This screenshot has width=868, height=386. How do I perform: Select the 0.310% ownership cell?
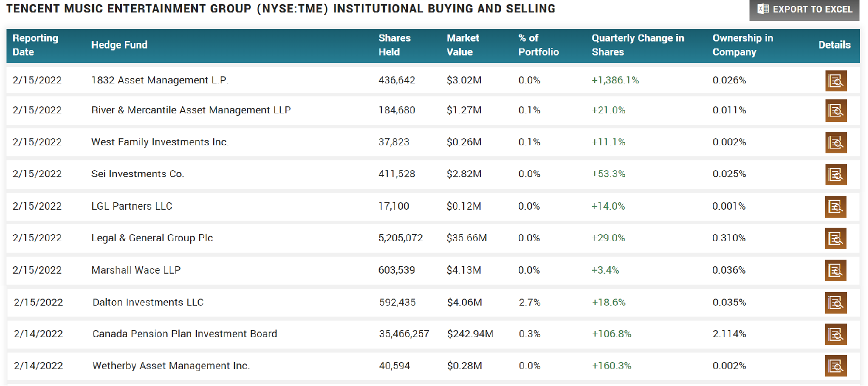(729, 238)
